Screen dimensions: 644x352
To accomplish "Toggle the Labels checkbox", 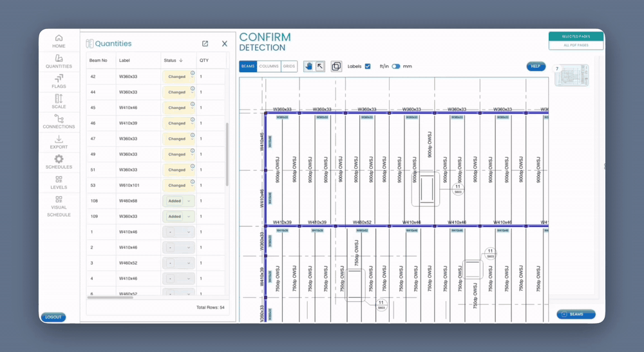I will (x=368, y=66).
